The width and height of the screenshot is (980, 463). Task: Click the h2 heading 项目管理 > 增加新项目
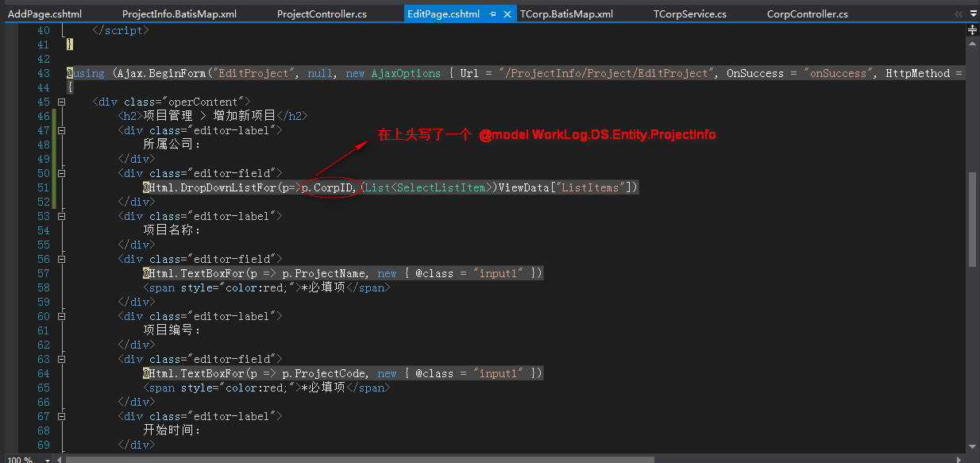[213, 116]
